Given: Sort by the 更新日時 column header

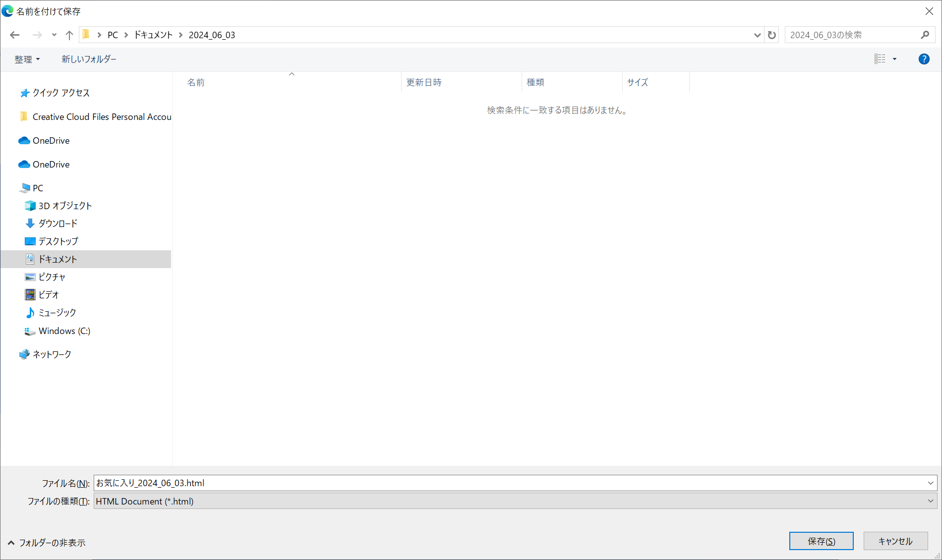Looking at the screenshot, I should point(461,82).
